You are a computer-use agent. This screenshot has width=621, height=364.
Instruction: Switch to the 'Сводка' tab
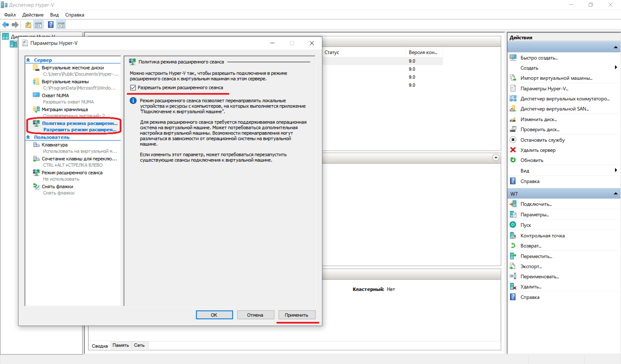tap(100, 346)
